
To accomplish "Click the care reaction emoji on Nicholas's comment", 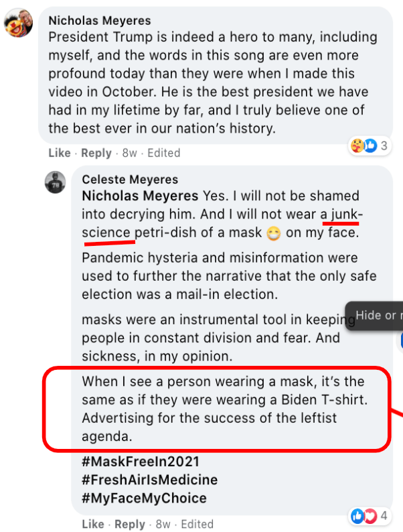I will point(357,145).
